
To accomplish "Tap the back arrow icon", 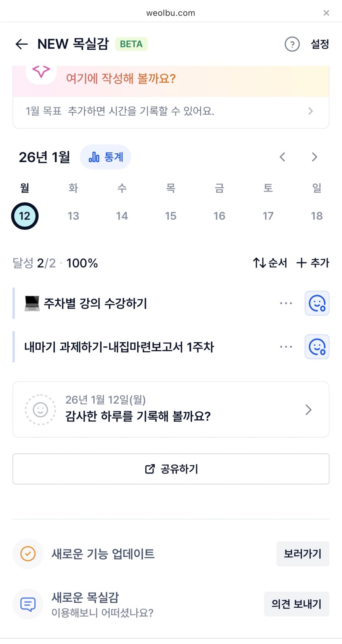I will tap(22, 44).
